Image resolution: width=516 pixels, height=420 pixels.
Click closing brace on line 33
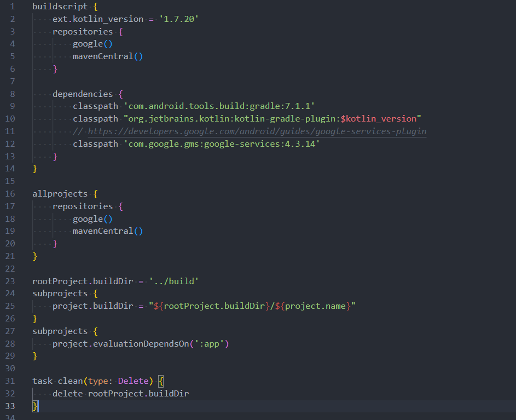(x=35, y=406)
